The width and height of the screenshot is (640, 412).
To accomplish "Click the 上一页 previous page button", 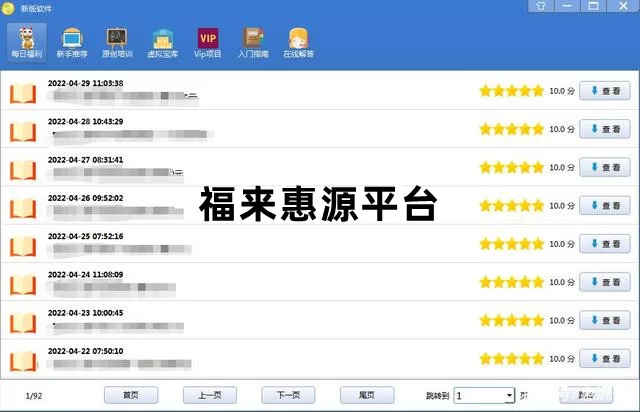I will [x=210, y=395].
